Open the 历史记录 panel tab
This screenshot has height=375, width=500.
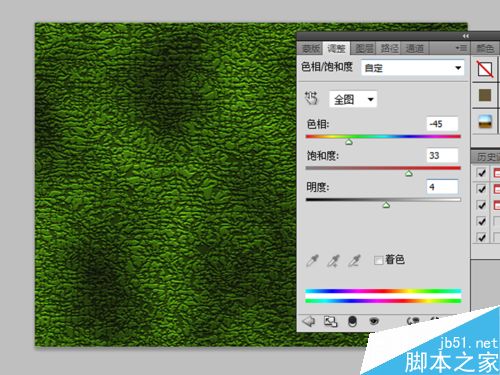[487, 157]
